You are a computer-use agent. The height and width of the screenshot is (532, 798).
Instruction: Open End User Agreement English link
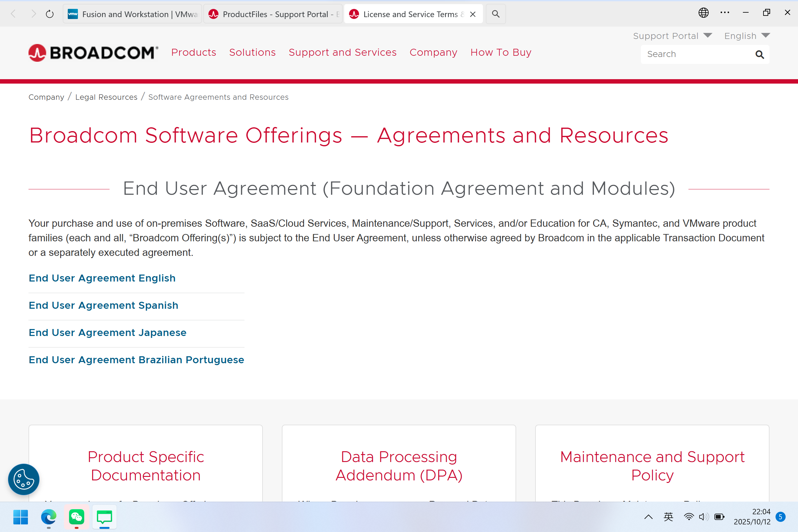[102, 278]
